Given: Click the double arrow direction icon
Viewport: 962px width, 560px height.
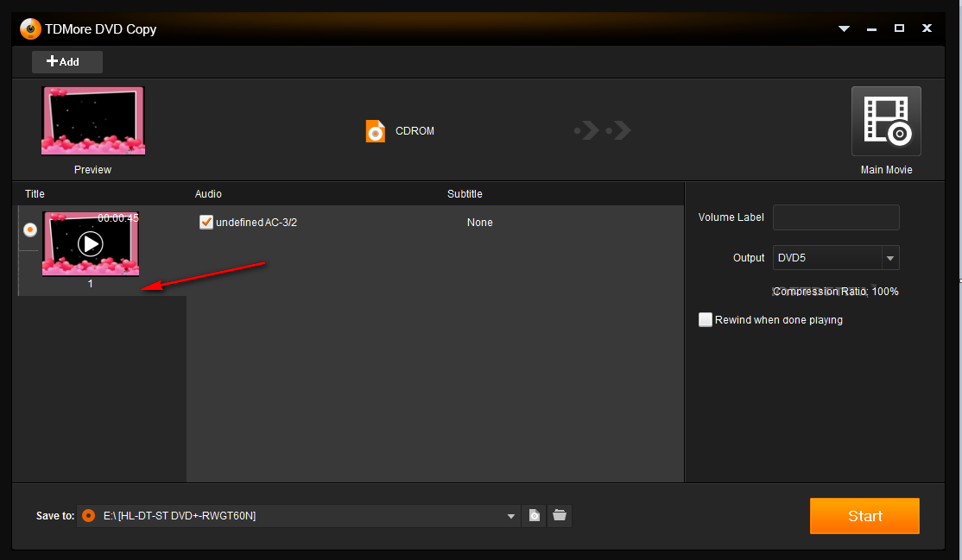Looking at the screenshot, I should (603, 130).
